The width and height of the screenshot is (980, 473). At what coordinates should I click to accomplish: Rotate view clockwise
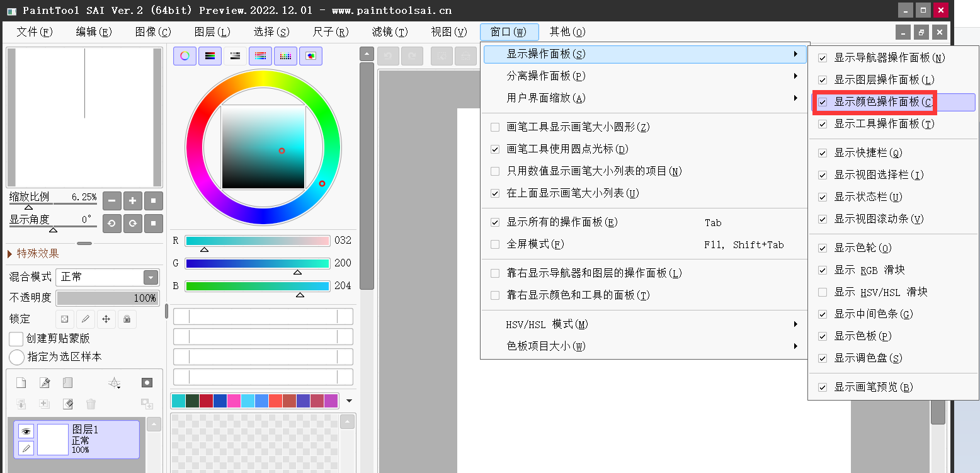tap(133, 223)
